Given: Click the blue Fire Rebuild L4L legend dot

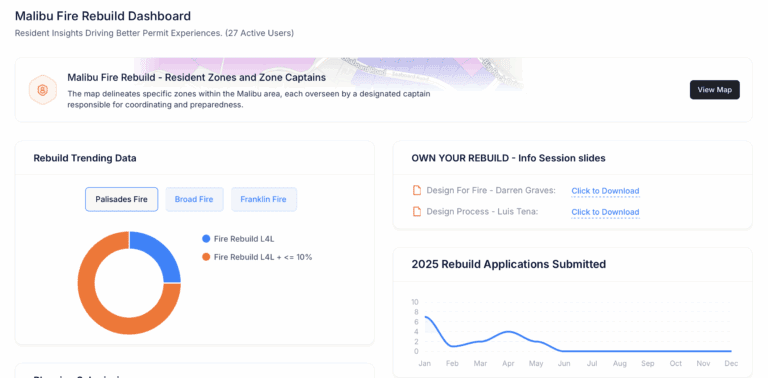Looking at the screenshot, I should coord(206,239).
